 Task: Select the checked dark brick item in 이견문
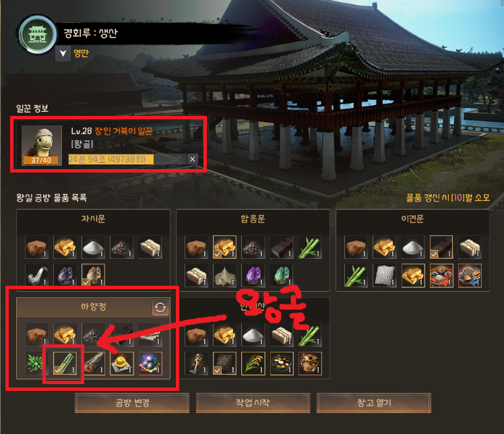[x=441, y=247]
